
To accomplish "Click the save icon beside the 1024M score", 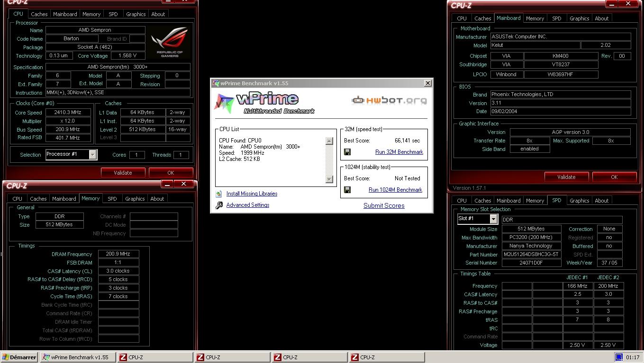I will (x=347, y=190).
